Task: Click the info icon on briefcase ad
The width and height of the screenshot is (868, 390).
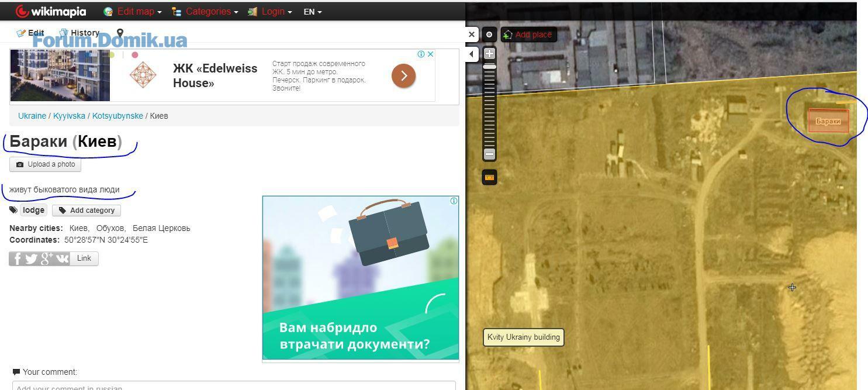Action: point(454,201)
